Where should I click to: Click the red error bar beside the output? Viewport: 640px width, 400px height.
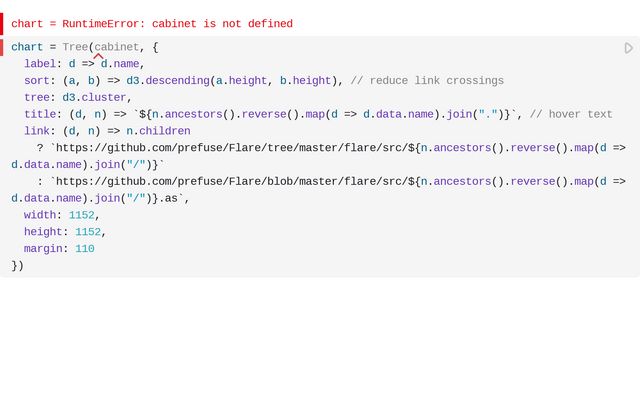click(2, 23)
